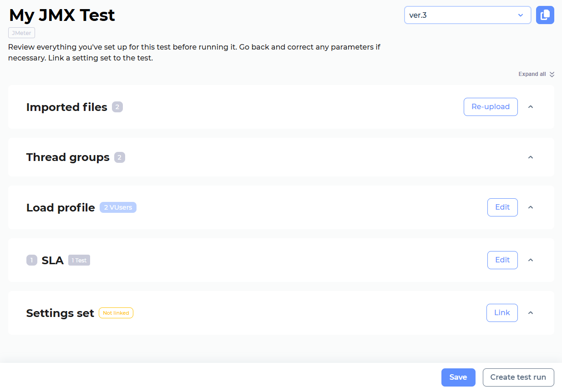Open the ver.3 version dropdown
This screenshot has width=562, height=392.
(467, 15)
